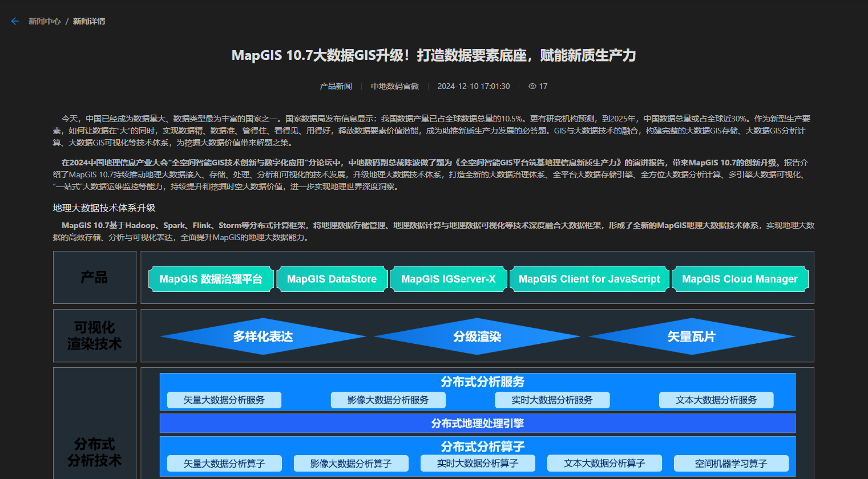The height and width of the screenshot is (479, 868).
Task: Click the 文本大数据分析服务 box
Action: 716,400
